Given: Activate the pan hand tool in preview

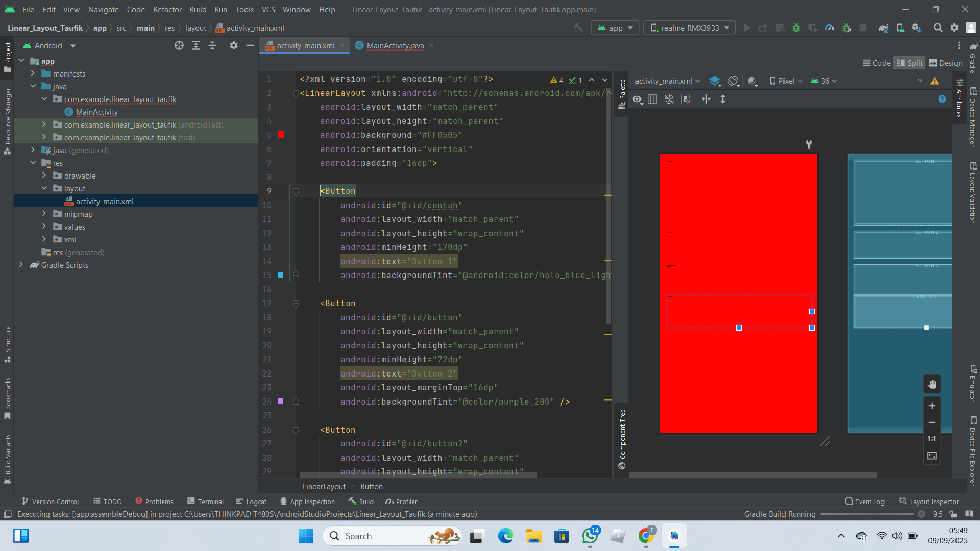Looking at the screenshot, I should tap(932, 384).
